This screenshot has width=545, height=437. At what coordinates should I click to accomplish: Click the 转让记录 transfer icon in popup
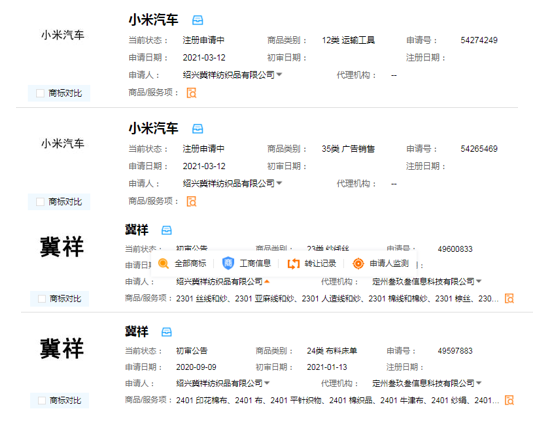293,264
